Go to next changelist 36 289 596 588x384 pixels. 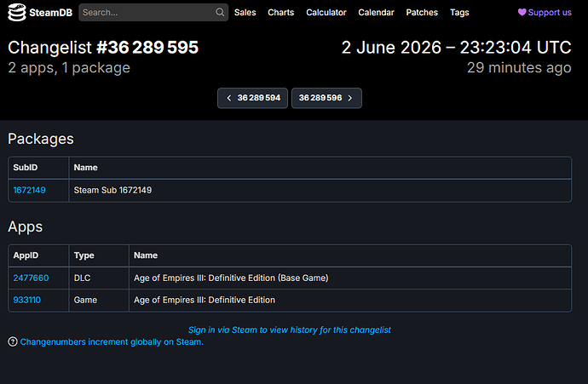326,98
